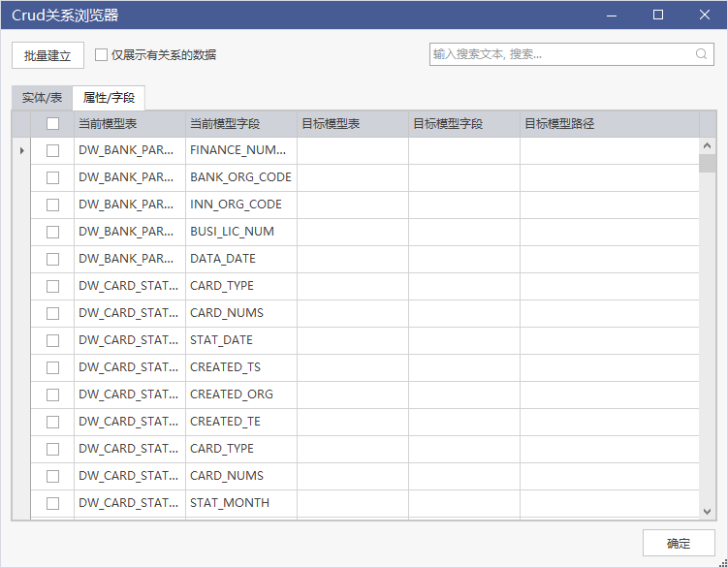Image resolution: width=728 pixels, height=568 pixels.
Task: Select the CREATED_TS field cell
Action: coord(241,367)
